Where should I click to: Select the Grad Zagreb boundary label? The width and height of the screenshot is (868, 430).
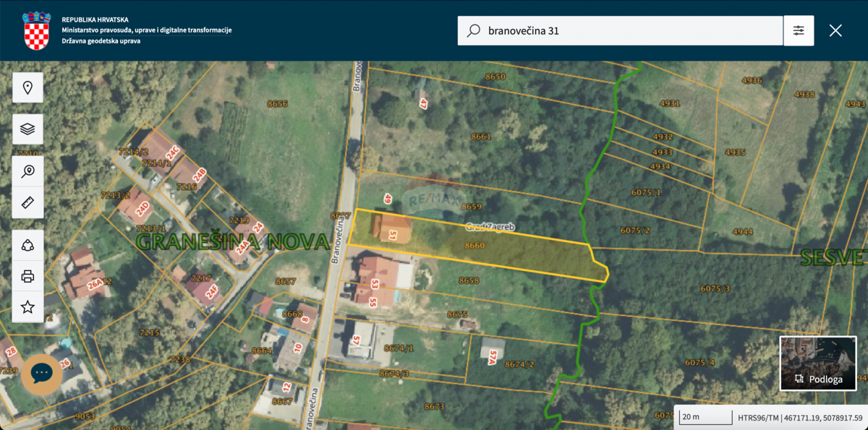pos(490,225)
